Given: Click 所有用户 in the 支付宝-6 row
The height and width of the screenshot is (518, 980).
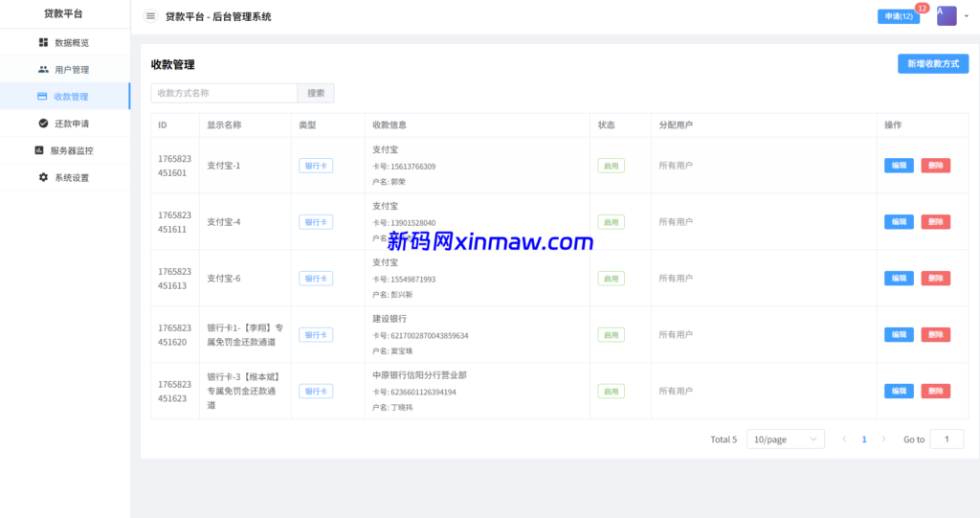Looking at the screenshot, I should tap(676, 278).
